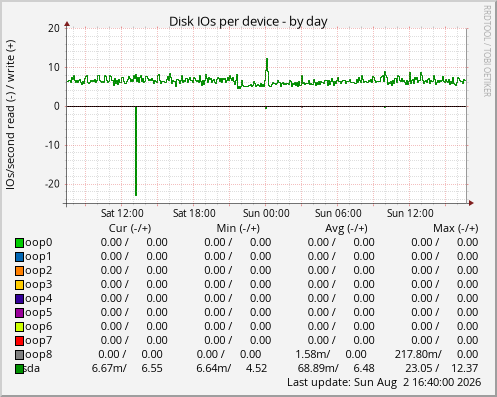
Task: Select the oop5 device label
Action: click(38, 313)
